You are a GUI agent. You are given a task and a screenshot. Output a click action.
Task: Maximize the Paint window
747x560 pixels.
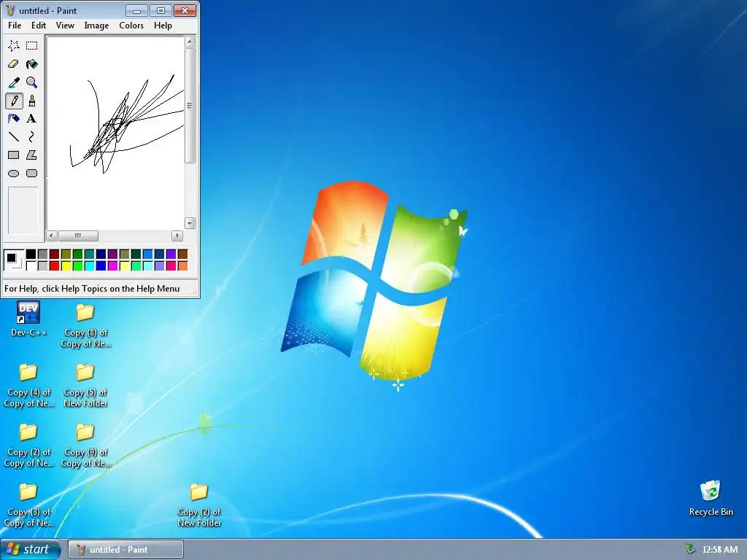tap(160, 10)
